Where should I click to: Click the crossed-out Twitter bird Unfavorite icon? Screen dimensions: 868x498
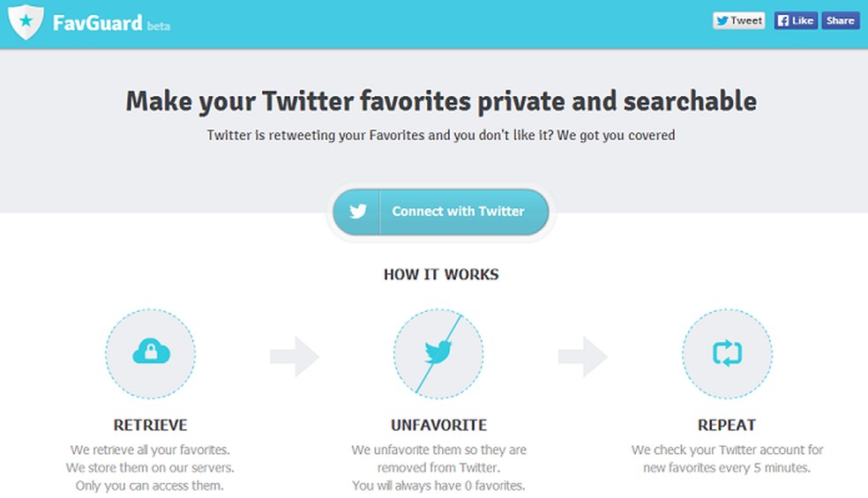click(438, 353)
